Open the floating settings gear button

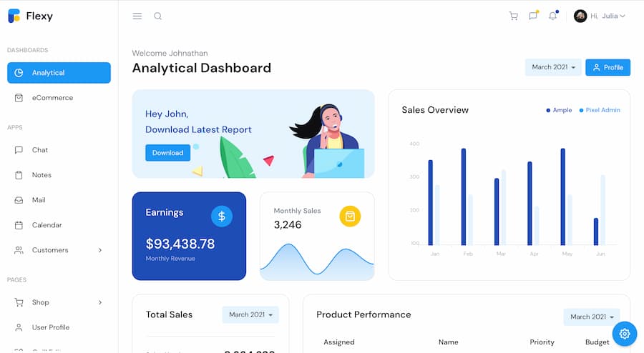coord(625,334)
